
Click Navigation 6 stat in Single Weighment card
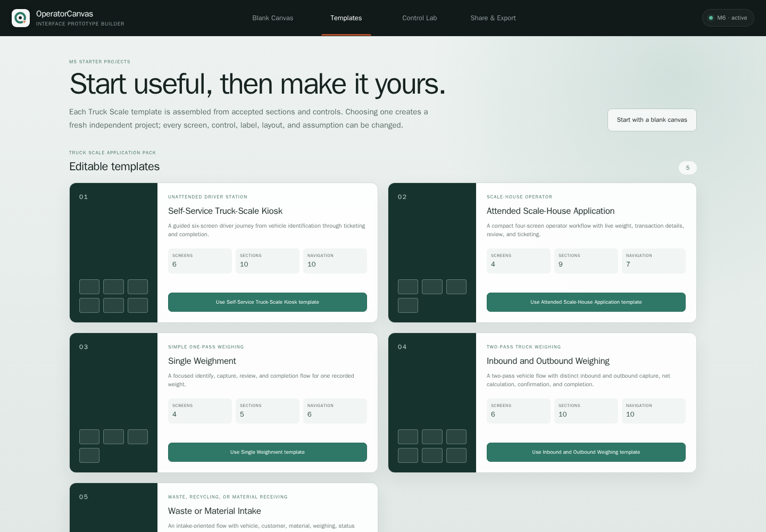click(335, 411)
